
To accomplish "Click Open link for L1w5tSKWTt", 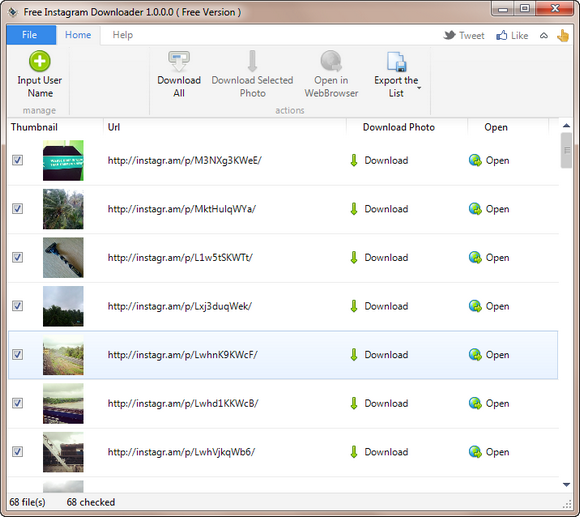I will [498, 258].
